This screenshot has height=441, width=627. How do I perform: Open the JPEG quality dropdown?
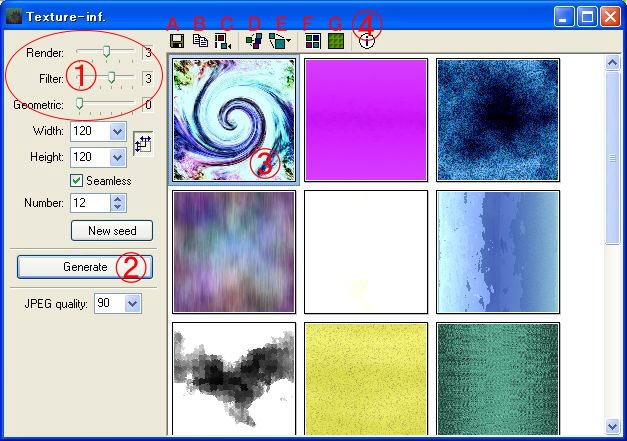[134, 304]
